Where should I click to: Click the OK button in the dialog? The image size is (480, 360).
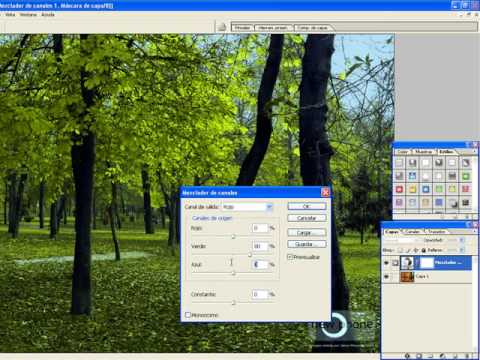click(x=307, y=207)
